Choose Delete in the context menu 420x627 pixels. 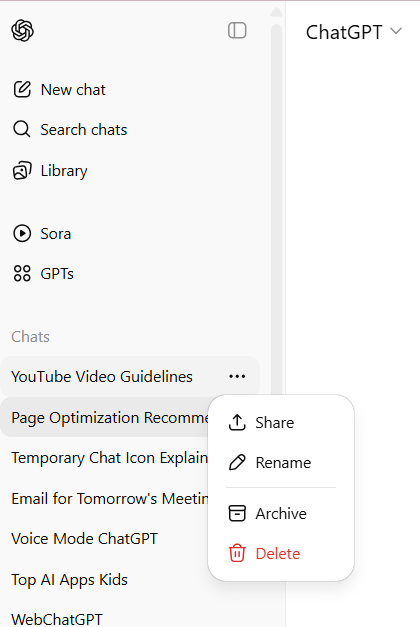(x=281, y=553)
